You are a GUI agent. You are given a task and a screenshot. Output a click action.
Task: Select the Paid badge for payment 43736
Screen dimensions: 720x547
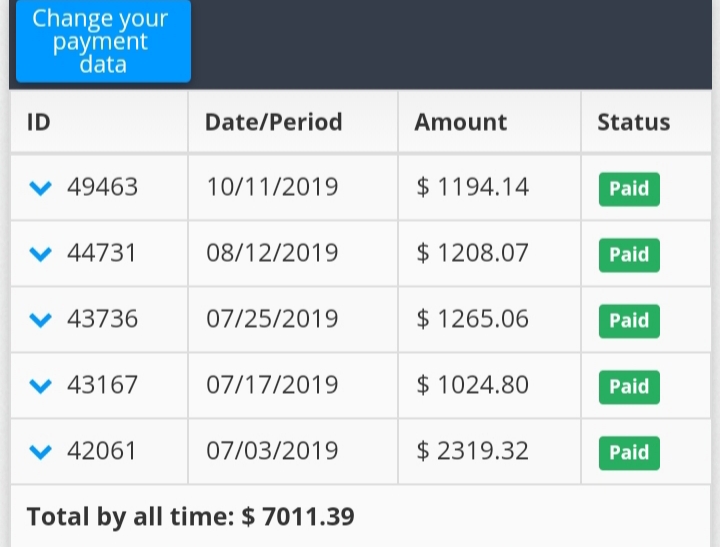[x=629, y=321]
